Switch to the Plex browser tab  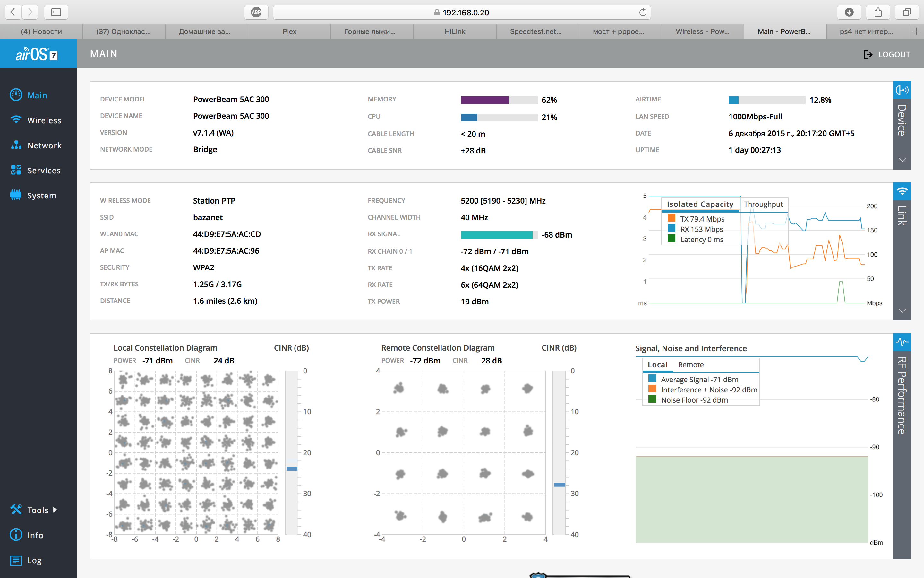coord(289,31)
